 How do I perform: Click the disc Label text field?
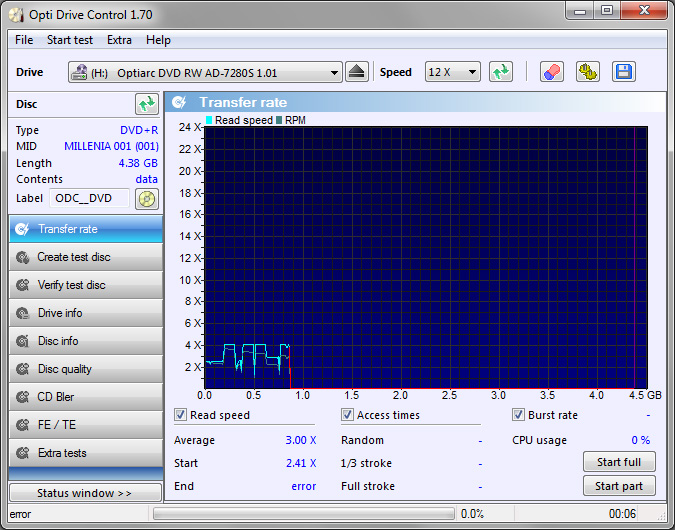tap(90, 198)
